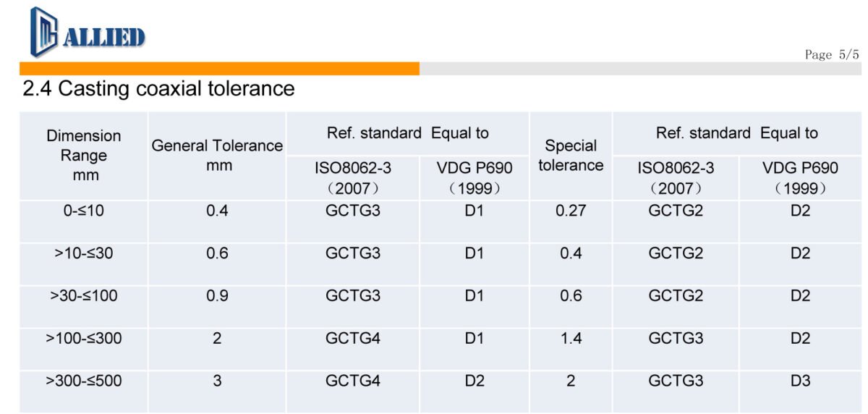Screen dimensions: 868x414
Task: Select the >10-≤30 dimension range cell
Action: pos(84,254)
